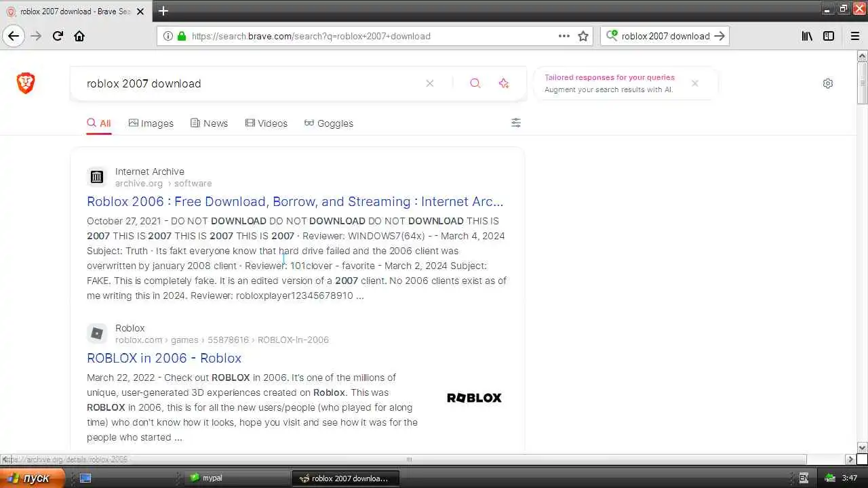Click the system tray clock 3:47
Image resolution: width=868 pixels, height=488 pixels.
click(x=849, y=478)
